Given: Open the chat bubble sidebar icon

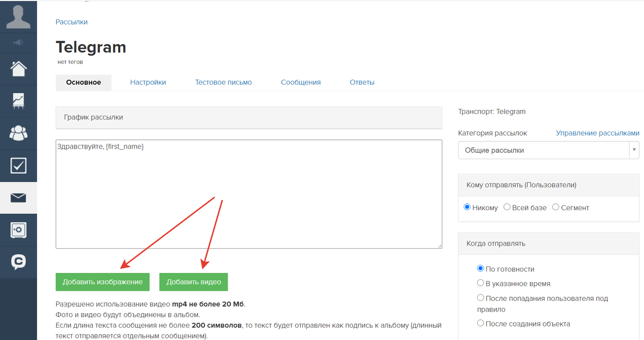Looking at the screenshot, I should click(x=18, y=262).
